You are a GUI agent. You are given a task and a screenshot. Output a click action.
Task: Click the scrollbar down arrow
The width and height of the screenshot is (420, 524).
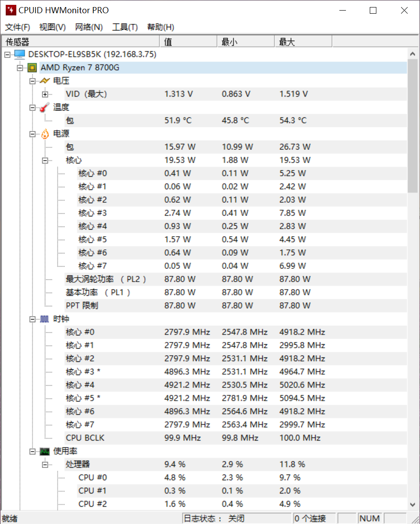[413, 505]
